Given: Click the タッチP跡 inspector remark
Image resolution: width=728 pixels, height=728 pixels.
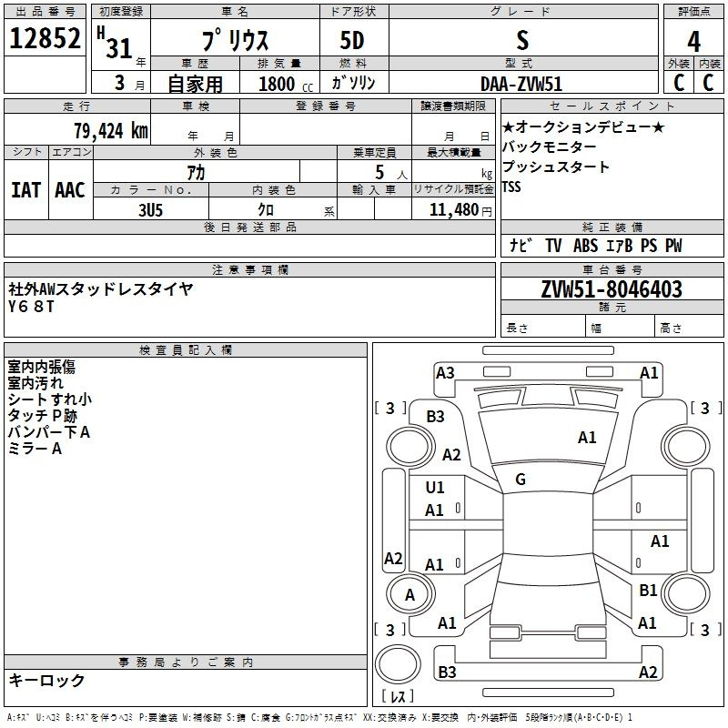Looking at the screenshot, I should [42, 416].
